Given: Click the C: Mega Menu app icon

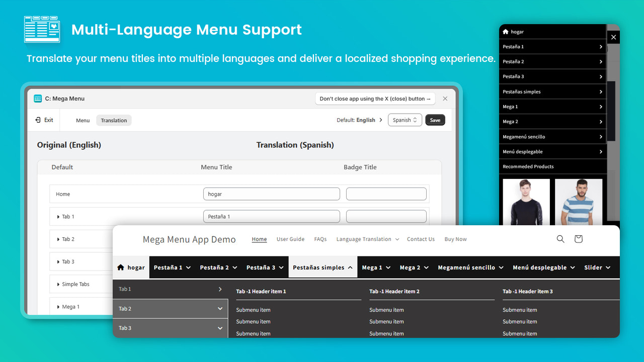Looking at the screenshot, I should click(x=38, y=99).
